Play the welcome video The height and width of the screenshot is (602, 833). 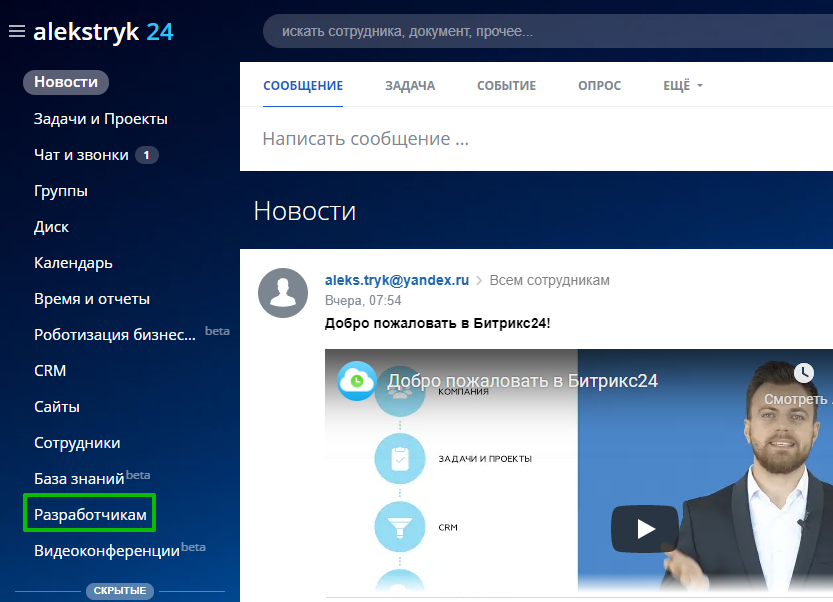[x=645, y=529]
